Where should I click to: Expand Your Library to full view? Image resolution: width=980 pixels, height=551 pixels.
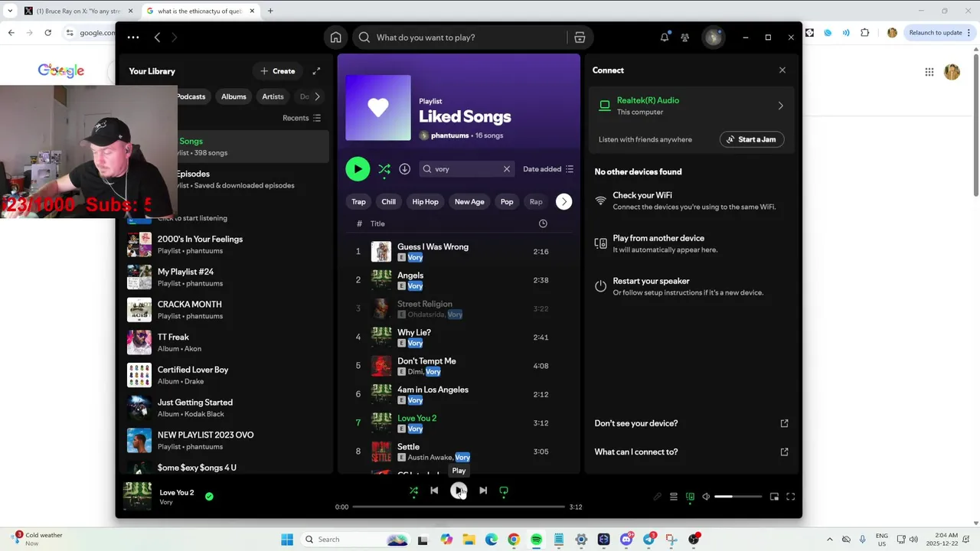point(316,71)
